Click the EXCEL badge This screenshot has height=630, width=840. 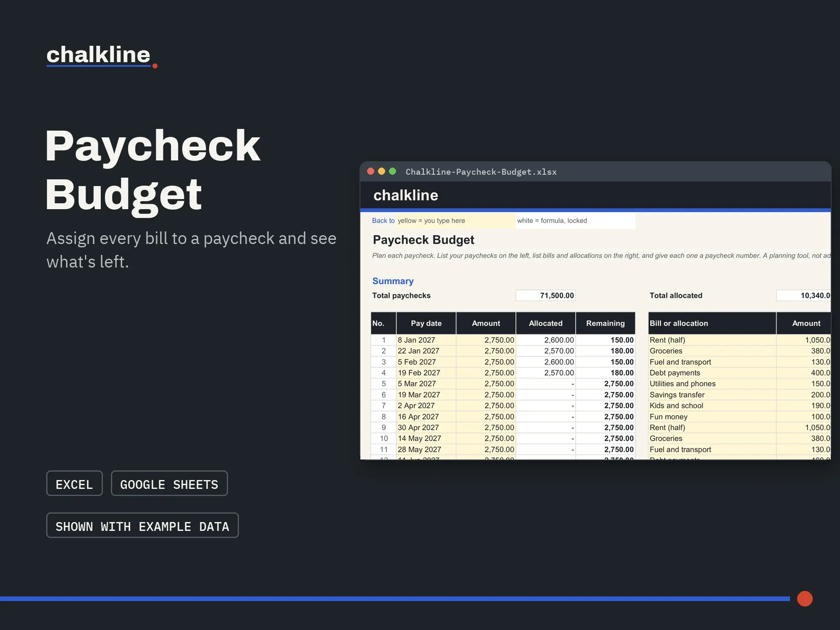(x=74, y=483)
